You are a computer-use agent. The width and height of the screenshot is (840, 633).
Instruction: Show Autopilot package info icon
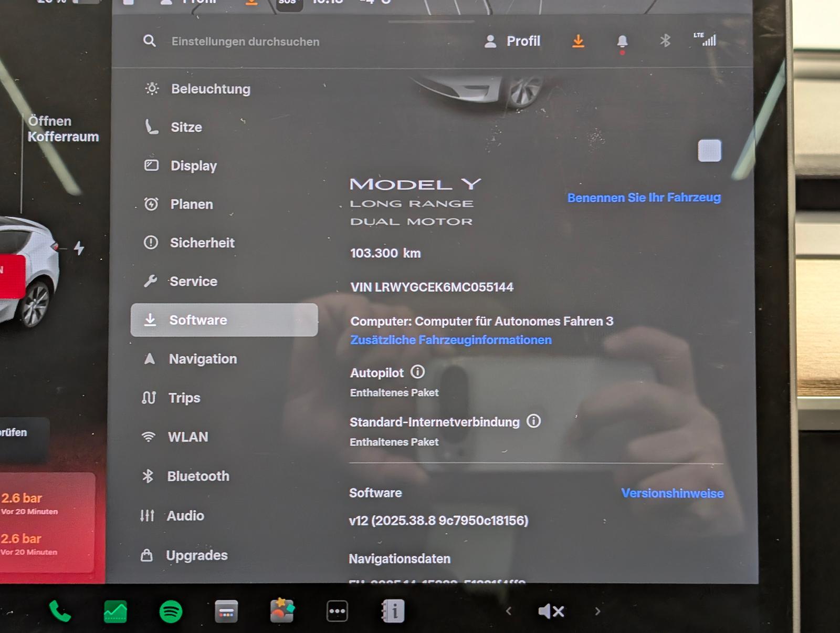[417, 372]
